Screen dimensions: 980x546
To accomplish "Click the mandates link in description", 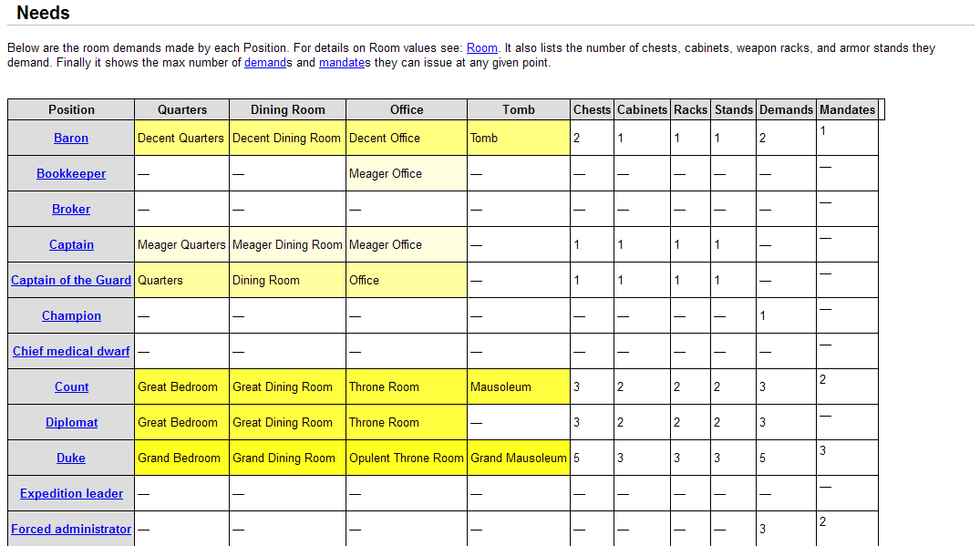I will [x=342, y=63].
